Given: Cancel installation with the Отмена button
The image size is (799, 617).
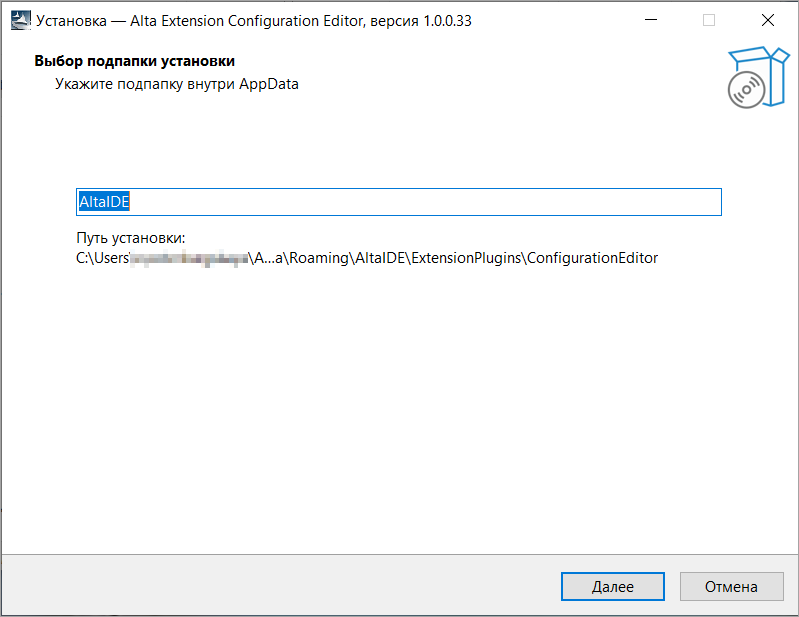Looking at the screenshot, I should click(731, 586).
